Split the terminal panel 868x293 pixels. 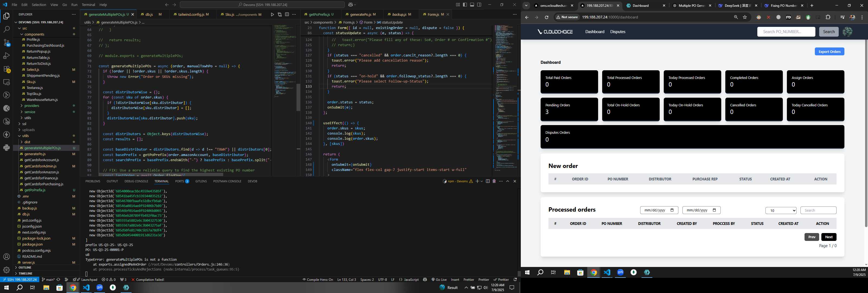click(x=488, y=181)
